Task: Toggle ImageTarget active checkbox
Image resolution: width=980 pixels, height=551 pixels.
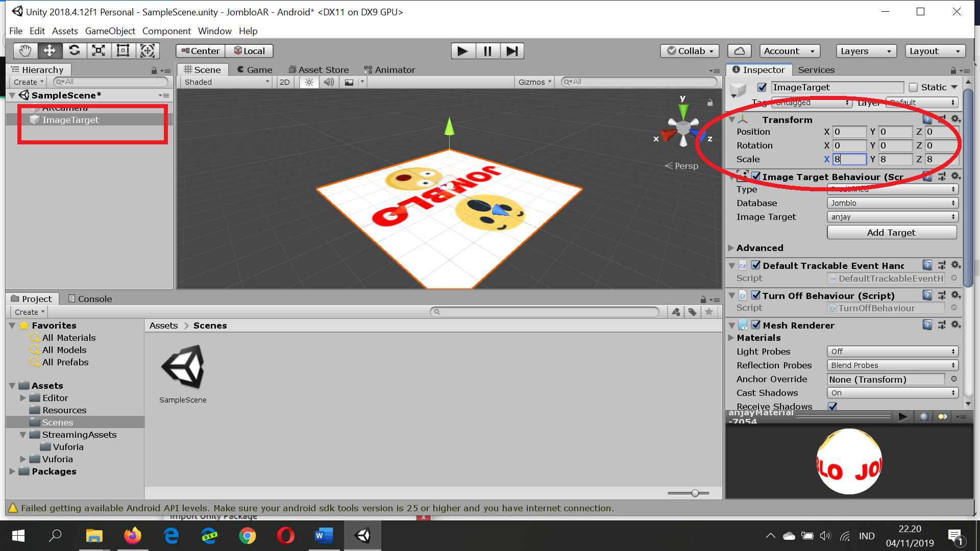Action: [x=762, y=87]
